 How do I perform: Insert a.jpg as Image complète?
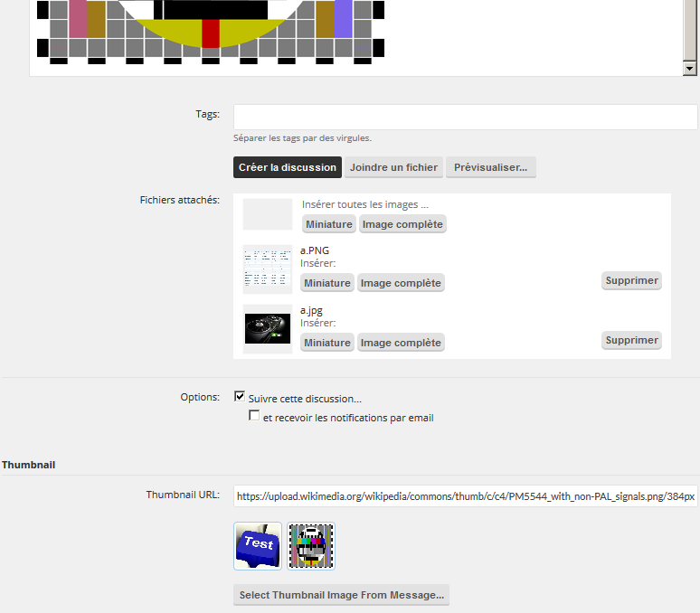point(401,343)
